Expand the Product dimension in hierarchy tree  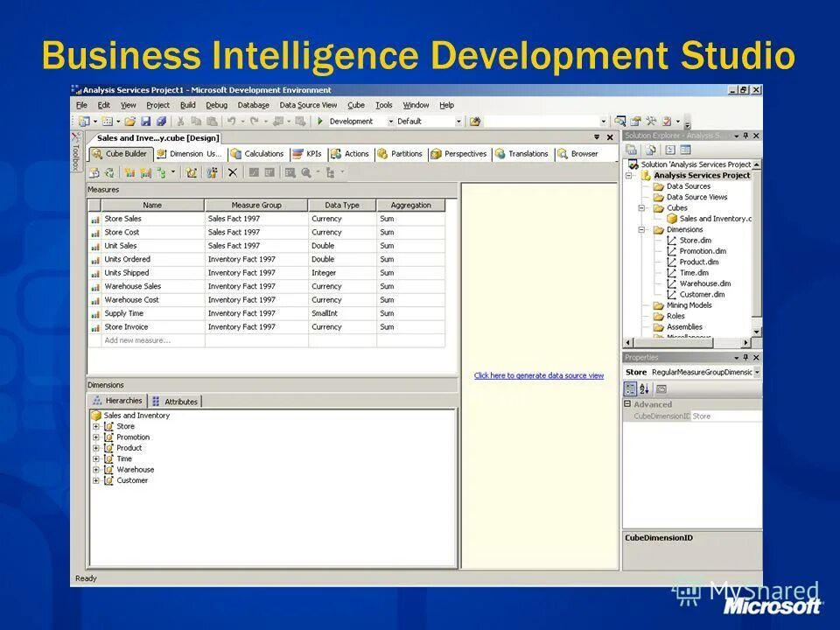coord(96,448)
